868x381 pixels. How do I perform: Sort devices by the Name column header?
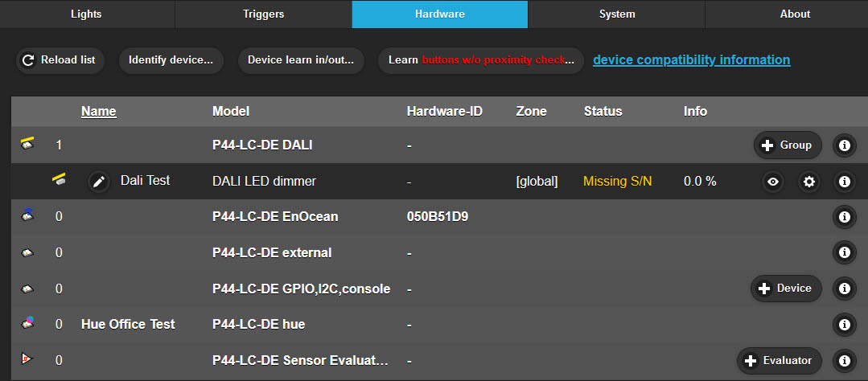pos(99,112)
